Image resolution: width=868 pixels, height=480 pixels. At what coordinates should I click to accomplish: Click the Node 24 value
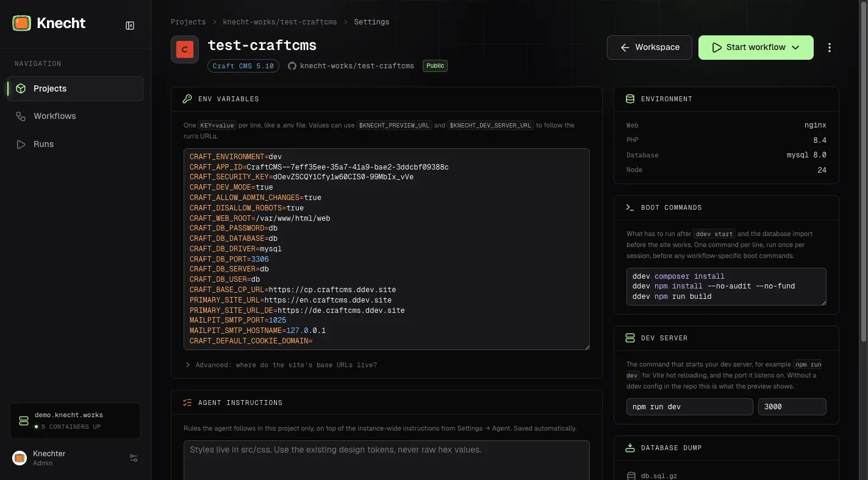[822, 170]
